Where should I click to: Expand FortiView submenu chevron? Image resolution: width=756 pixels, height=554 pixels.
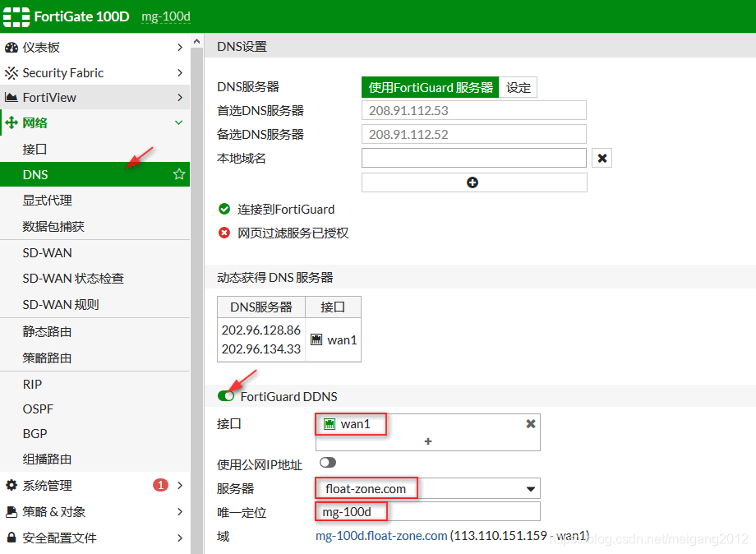point(180,97)
